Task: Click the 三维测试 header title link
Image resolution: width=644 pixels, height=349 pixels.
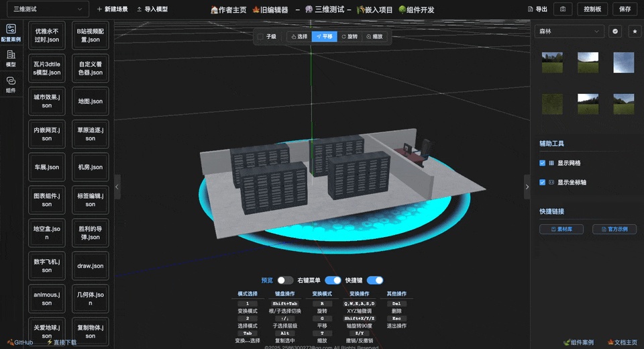Action: tap(325, 9)
